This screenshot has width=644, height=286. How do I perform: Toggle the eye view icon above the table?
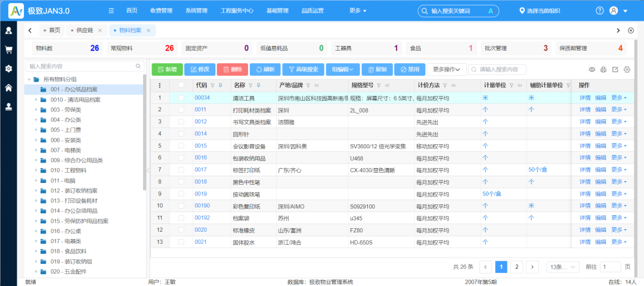(x=592, y=69)
